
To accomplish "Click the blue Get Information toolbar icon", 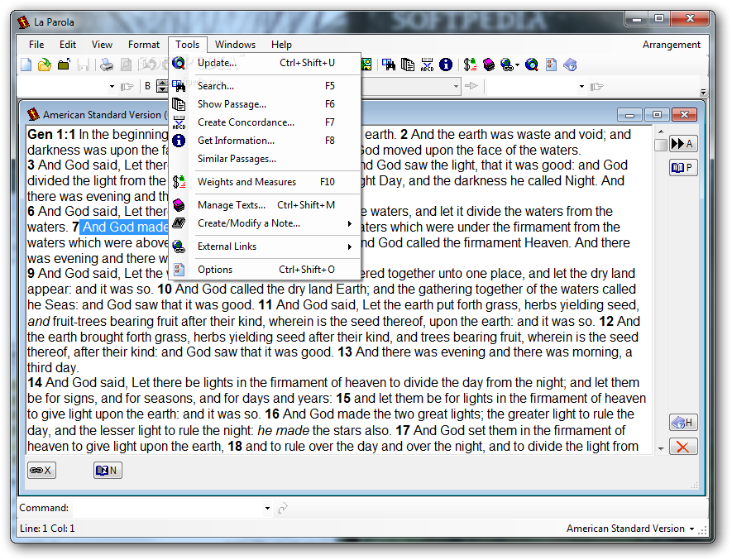I will 446,65.
